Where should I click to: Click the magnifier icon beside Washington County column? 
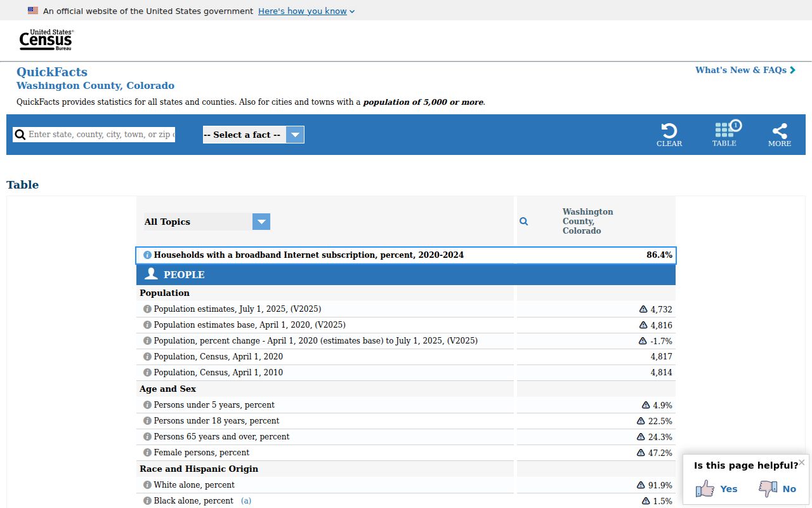click(x=524, y=222)
